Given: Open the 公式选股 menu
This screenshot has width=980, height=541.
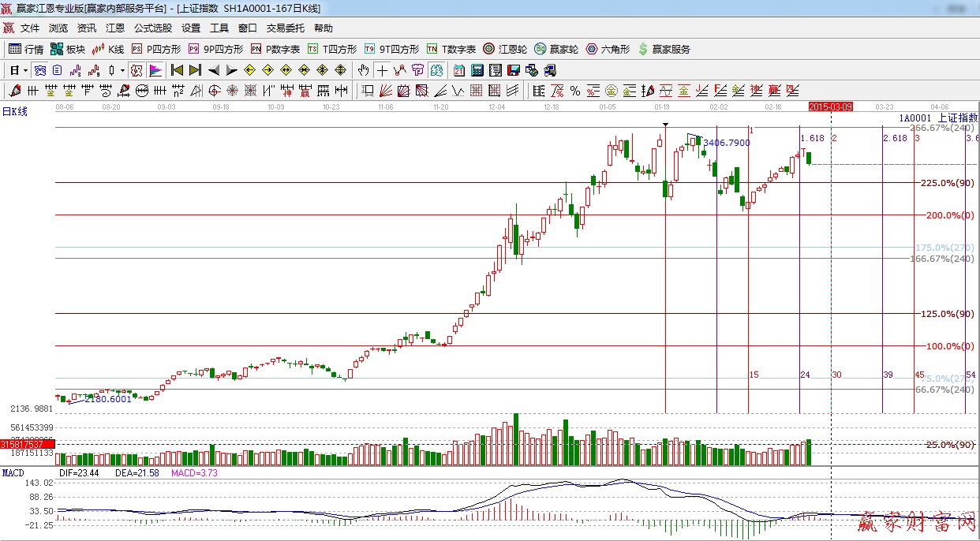Looking at the screenshot, I should point(153,28).
